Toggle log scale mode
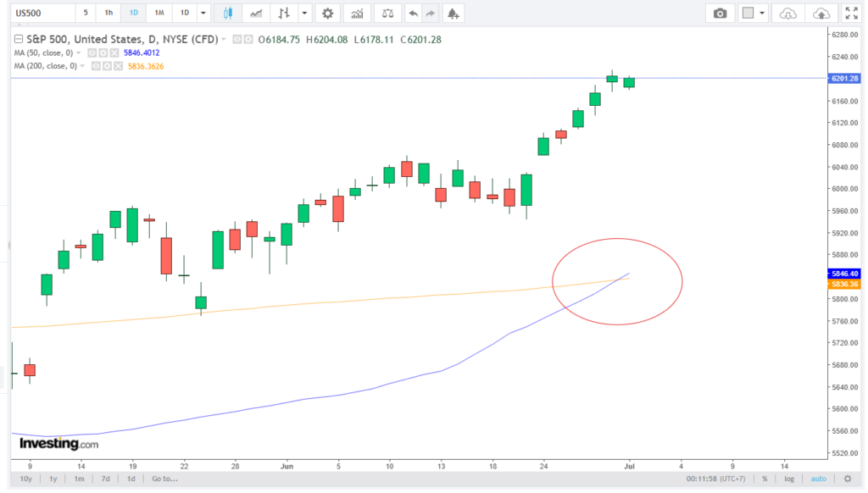Image resolution: width=868 pixels, height=493 pixels. 790,479
